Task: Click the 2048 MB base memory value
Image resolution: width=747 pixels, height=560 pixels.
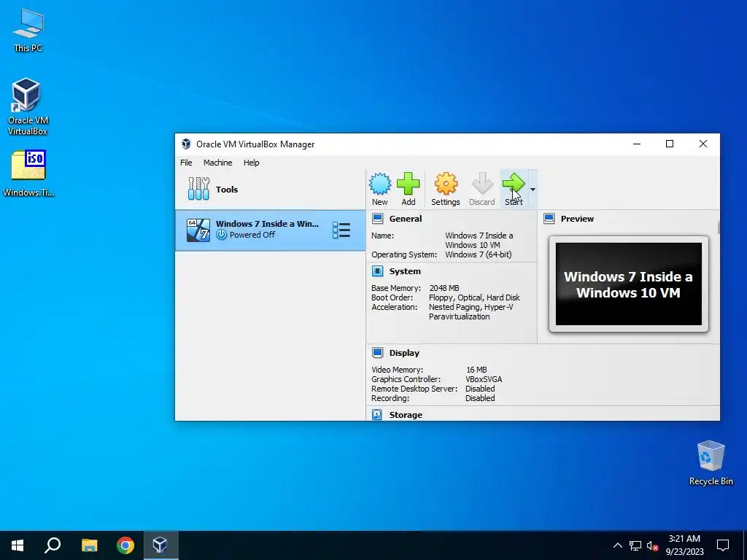Action: pyautogui.click(x=444, y=288)
